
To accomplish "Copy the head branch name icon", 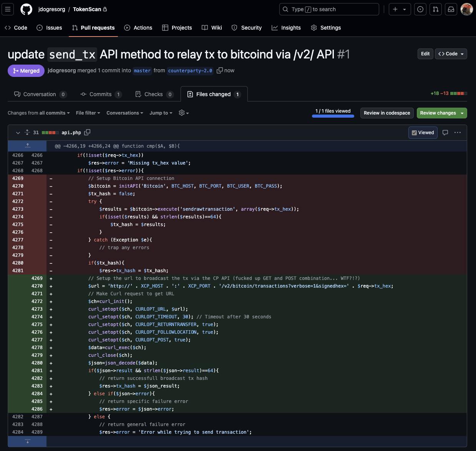I will click(x=220, y=70).
